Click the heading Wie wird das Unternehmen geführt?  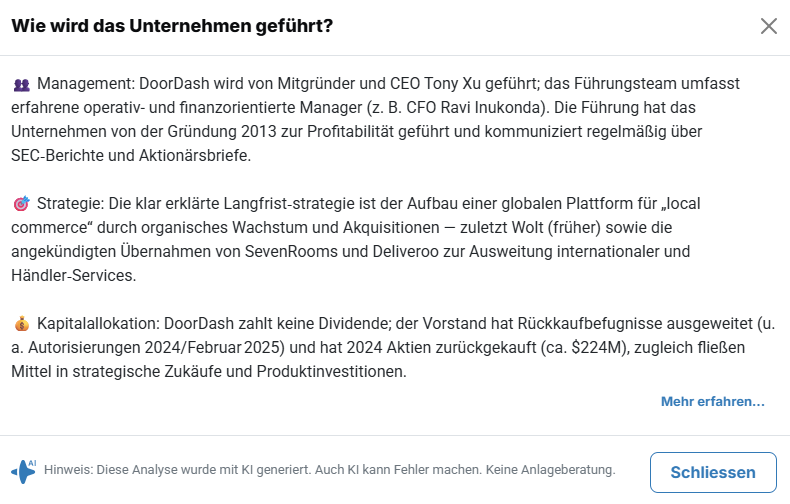(172, 26)
